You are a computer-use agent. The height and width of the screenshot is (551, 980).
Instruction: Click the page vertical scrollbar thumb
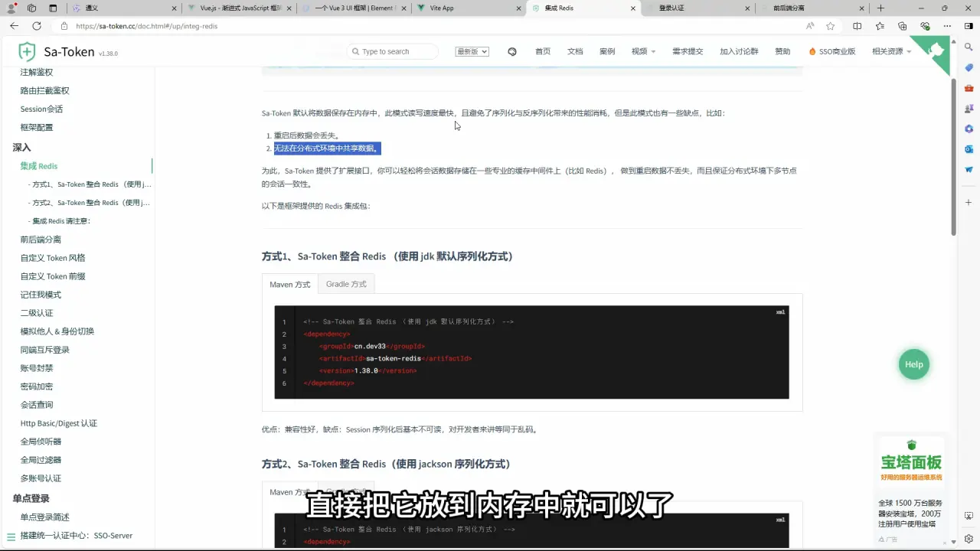[x=954, y=157]
